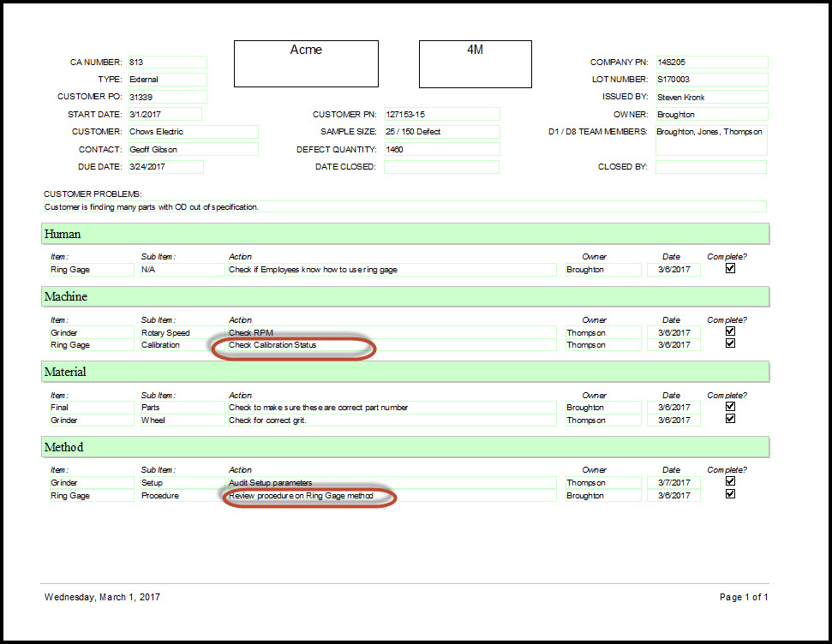Click sub item 'Calibration' in Machine section
832x644 pixels.
coord(182,345)
